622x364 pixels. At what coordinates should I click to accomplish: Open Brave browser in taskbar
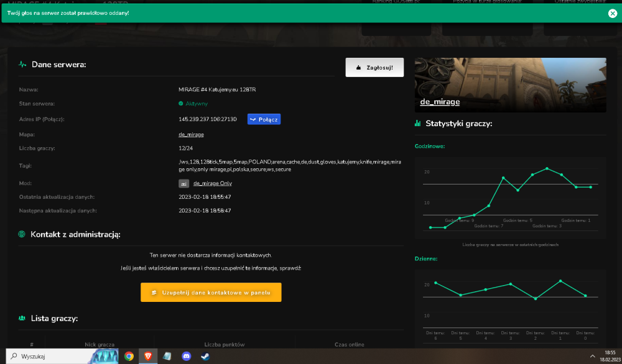[x=148, y=356]
